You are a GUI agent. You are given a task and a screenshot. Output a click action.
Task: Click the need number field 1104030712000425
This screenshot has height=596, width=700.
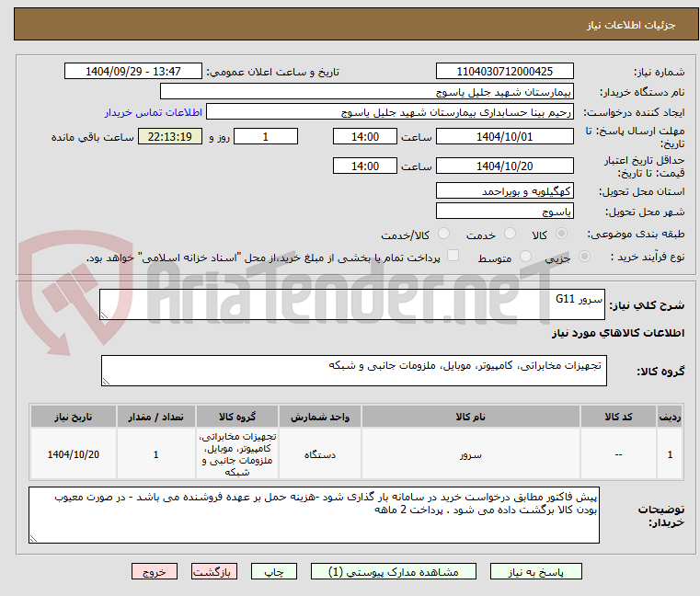coord(504,72)
